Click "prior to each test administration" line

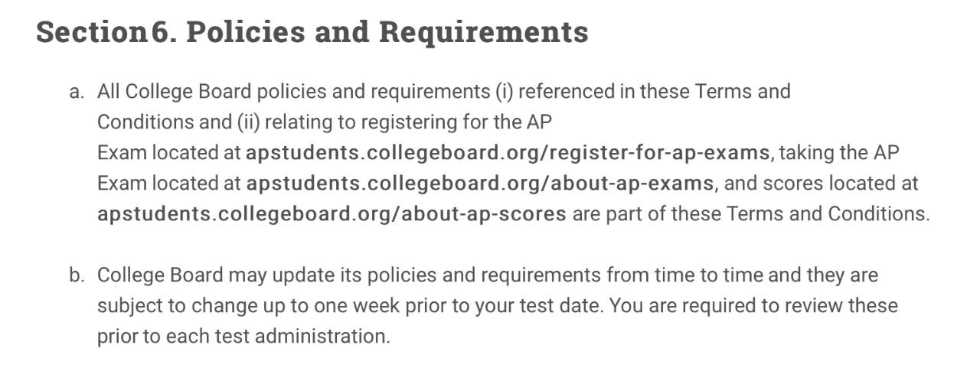coord(243,337)
